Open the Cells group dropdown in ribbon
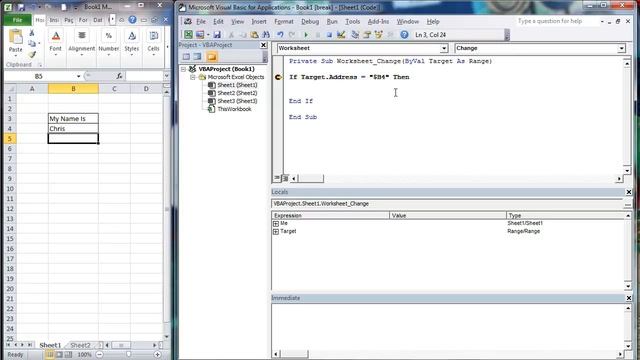This screenshot has height=360, width=640. [153, 43]
